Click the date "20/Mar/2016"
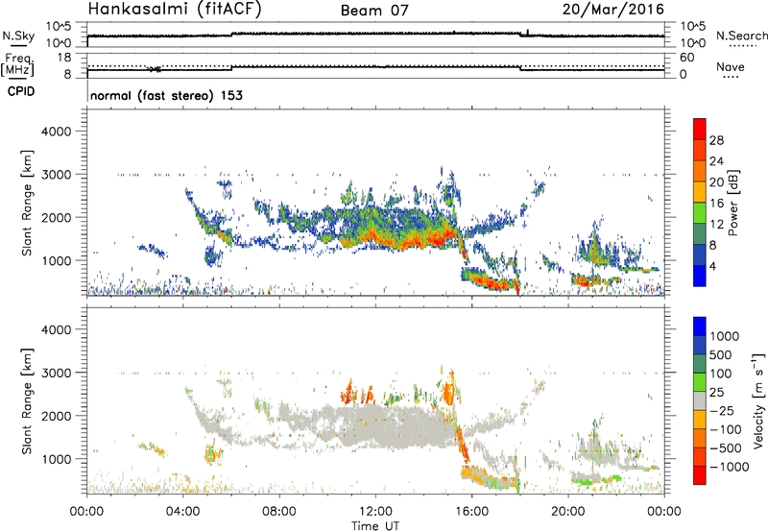The width and height of the screenshot is (768, 532). (x=612, y=9)
